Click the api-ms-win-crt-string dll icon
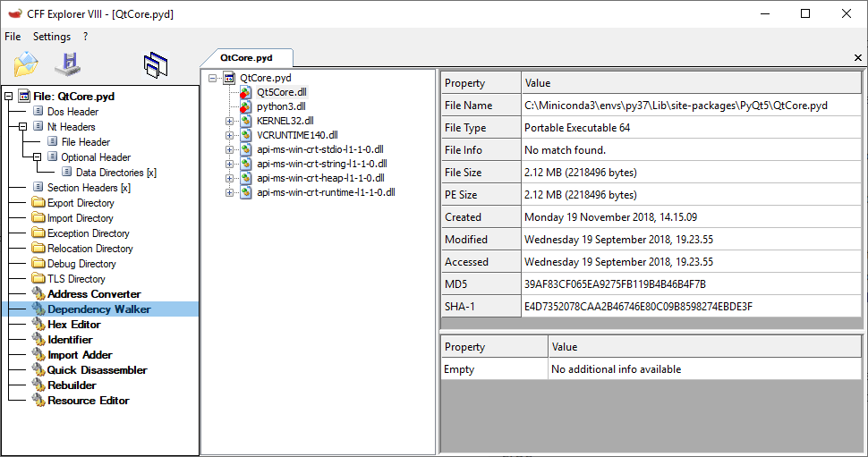The width and height of the screenshot is (868, 457). (246, 164)
